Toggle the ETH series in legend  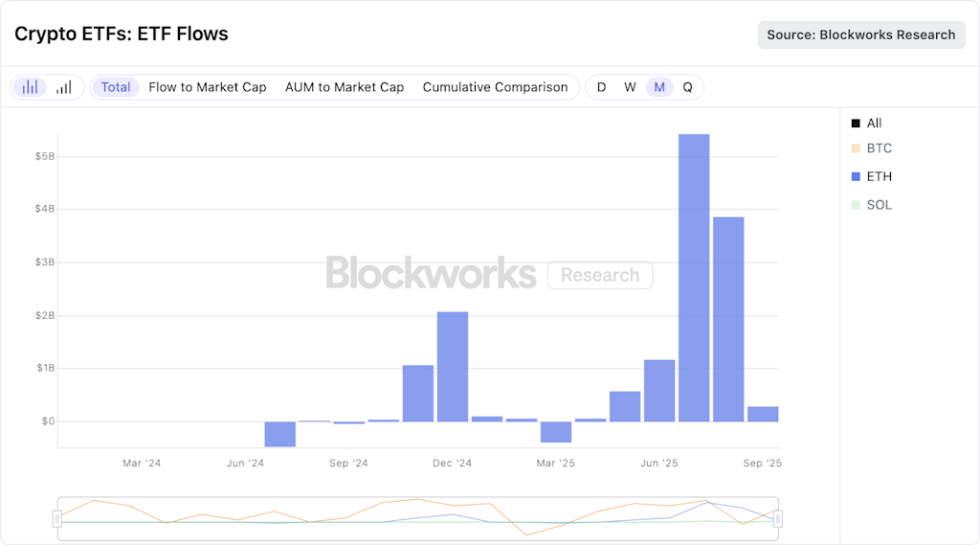point(872,176)
